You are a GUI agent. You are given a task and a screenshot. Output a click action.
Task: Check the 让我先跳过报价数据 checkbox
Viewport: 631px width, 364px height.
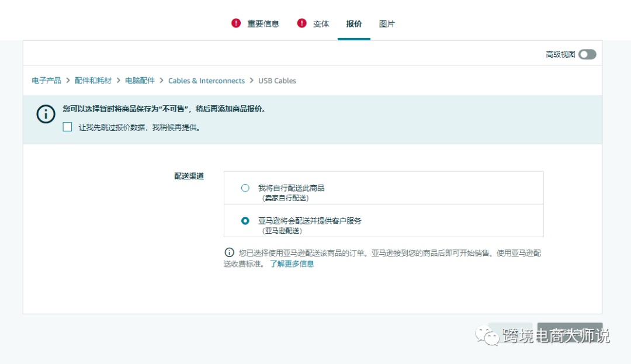(x=67, y=126)
